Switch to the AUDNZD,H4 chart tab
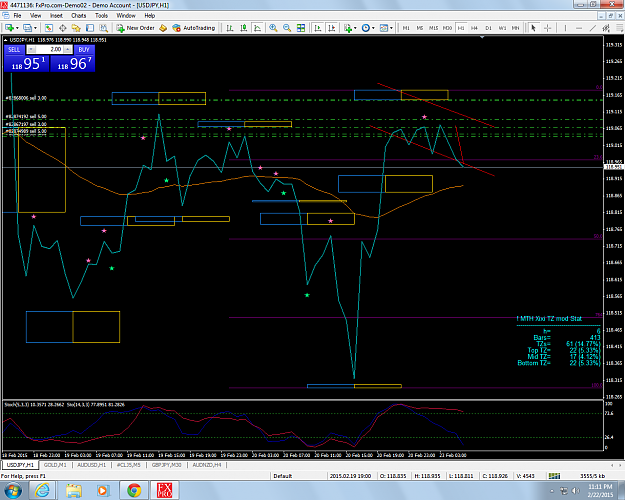This screenshot has width=625, height=500. pyautogui.click(x=207, y=465)
